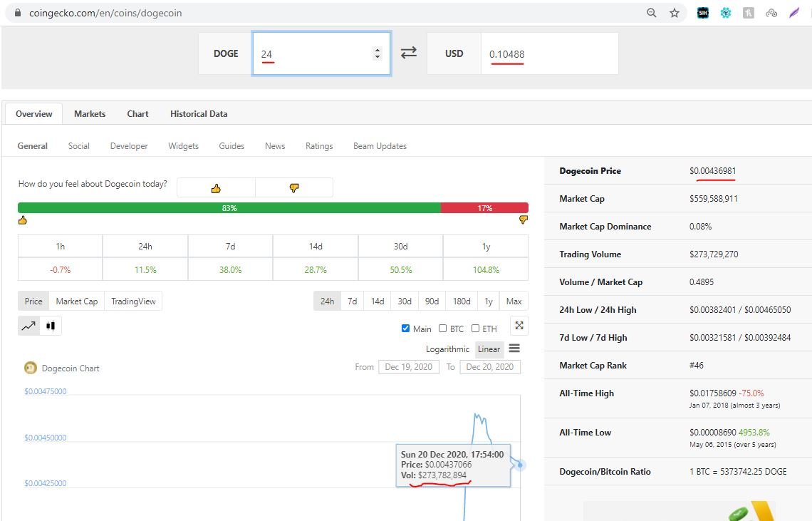Open the chart hamburger menu

click(x=514, y=349)
